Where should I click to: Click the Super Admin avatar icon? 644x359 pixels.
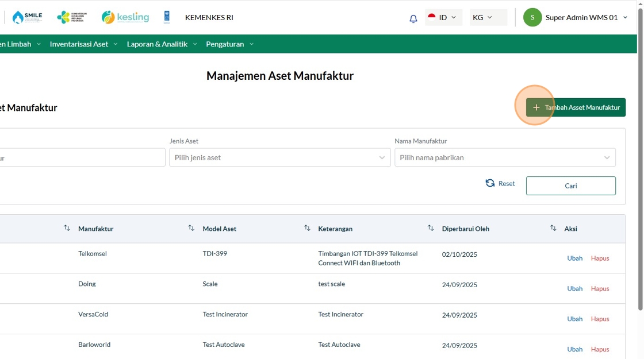[532, 17]
